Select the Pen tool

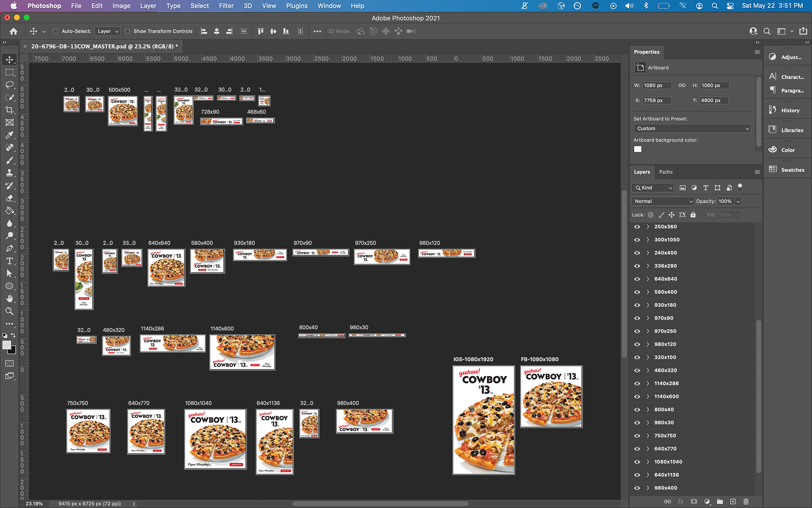click(x=9, y=248)
